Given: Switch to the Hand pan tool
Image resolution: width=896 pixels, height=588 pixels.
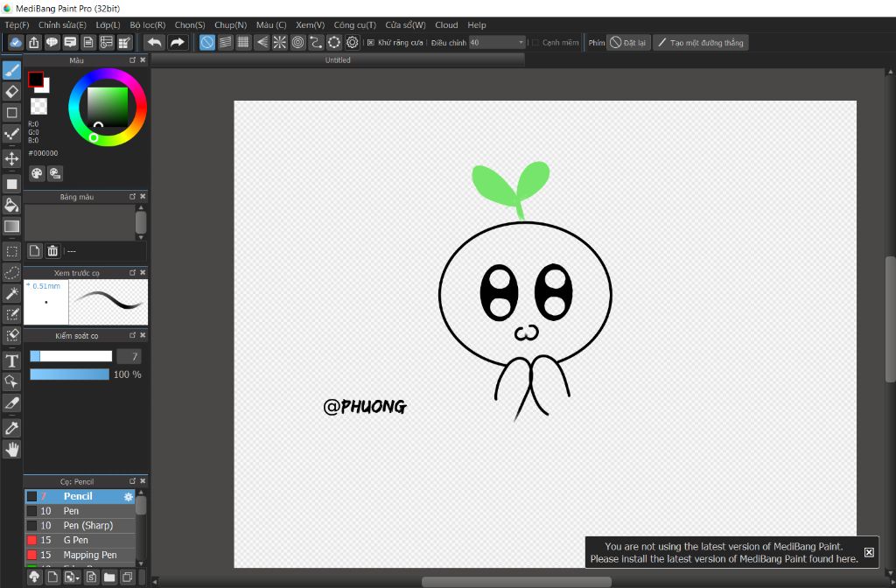Looking at the screenshot, I should coord(12,450).
